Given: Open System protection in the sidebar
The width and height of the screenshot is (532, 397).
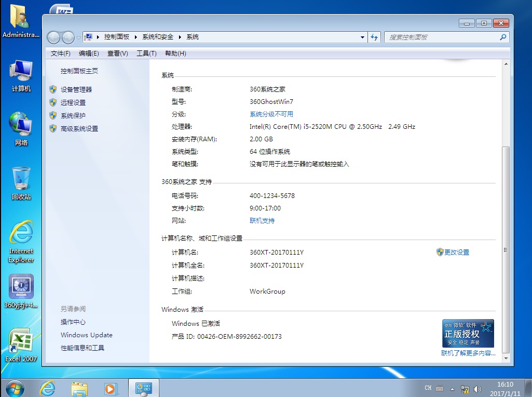Looking at the screenshot, I should 73,115.
